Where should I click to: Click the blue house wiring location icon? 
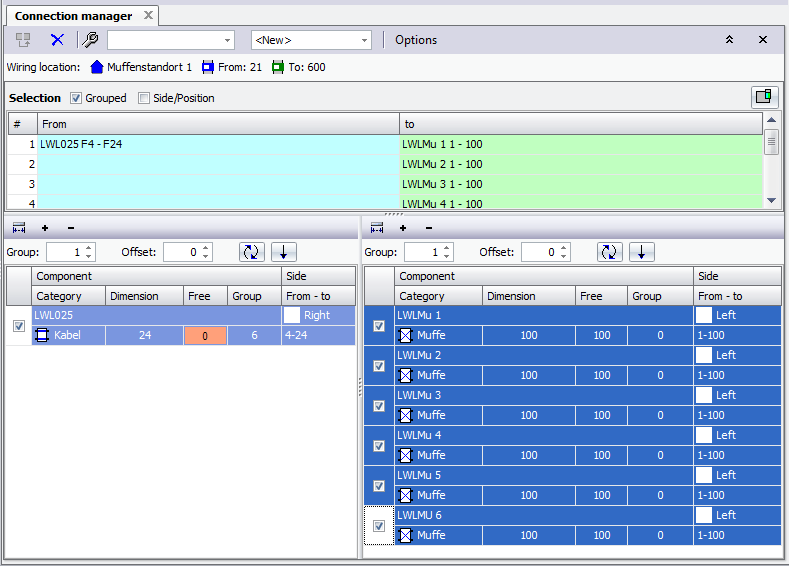tap(97, 67)
